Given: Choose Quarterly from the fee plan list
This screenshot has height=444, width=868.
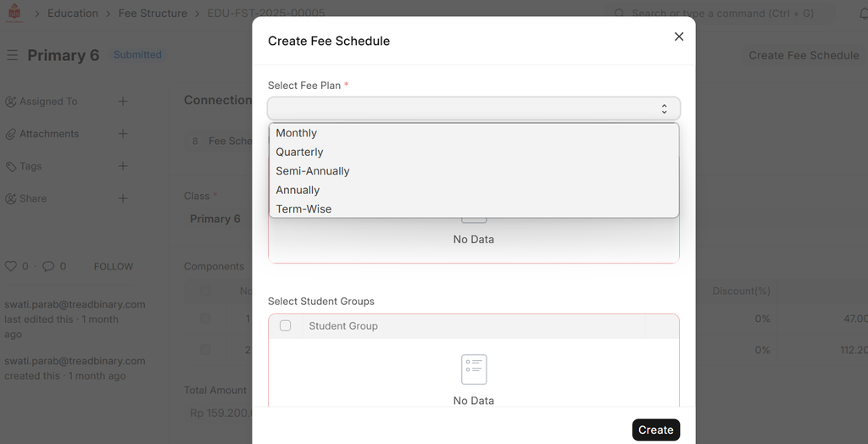Looking at the screenshot, I should 300,152.
